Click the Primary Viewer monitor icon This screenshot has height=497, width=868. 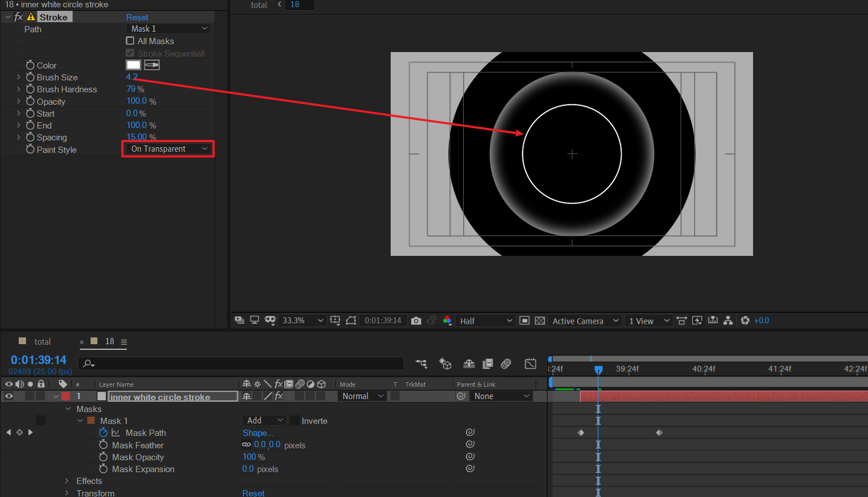point(255,320)
